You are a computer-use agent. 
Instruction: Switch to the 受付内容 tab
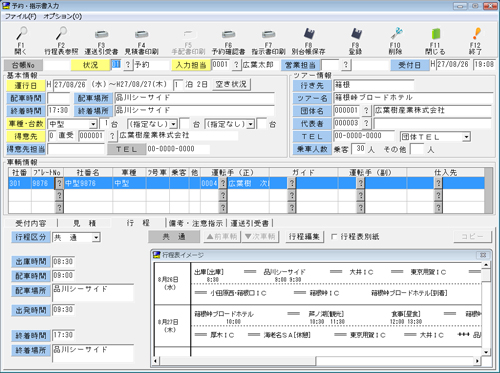31,223
